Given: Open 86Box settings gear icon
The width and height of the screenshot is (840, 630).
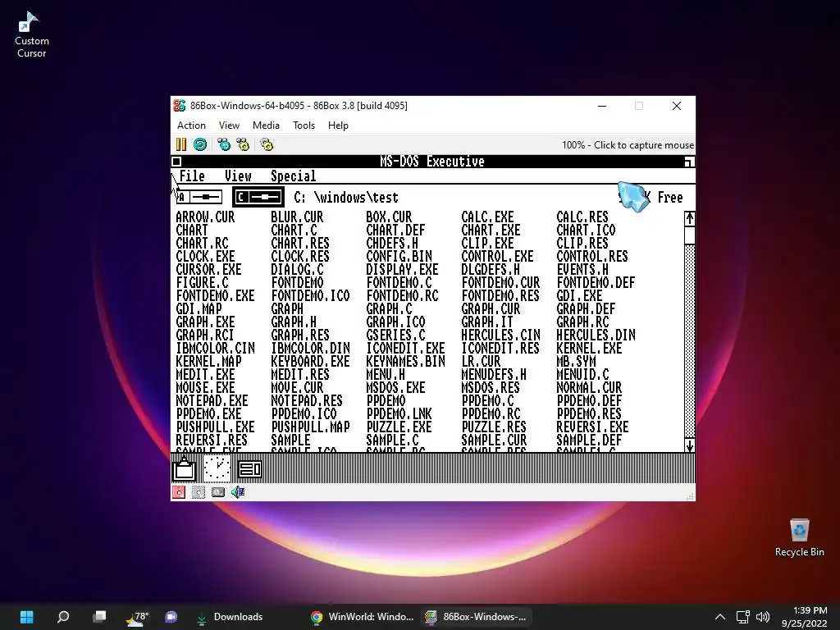Looking at the screenshot, I should pos(267,144).
